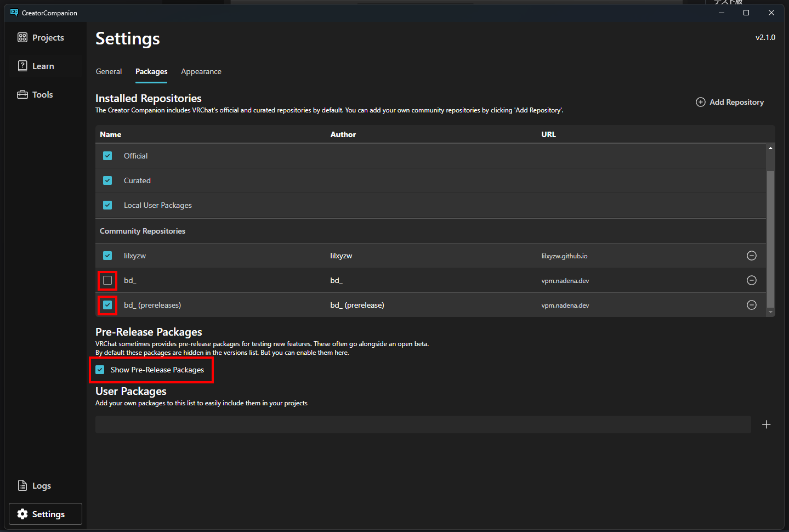Select the Packages tab
The width and height of the screenshot is (789, 532).
click(151, 71)
